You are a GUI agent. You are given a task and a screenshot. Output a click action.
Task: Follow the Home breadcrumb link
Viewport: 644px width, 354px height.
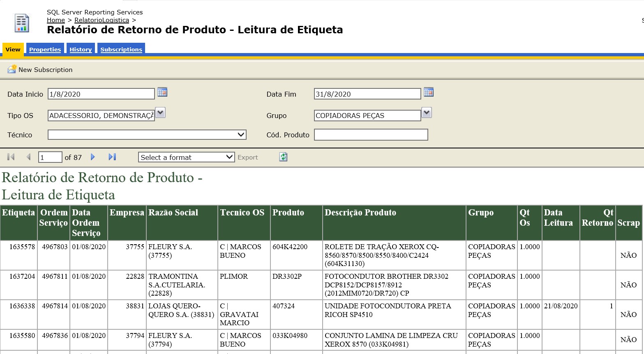56,20
